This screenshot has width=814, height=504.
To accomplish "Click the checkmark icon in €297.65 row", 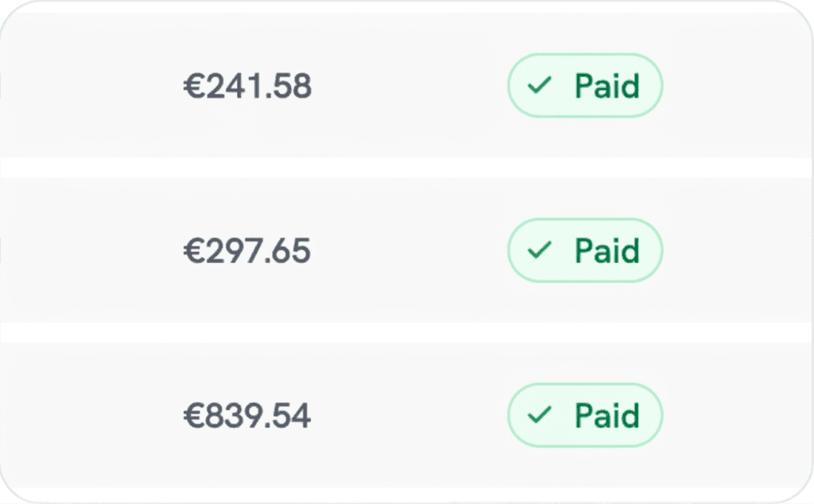I will (x=540, y=250).
